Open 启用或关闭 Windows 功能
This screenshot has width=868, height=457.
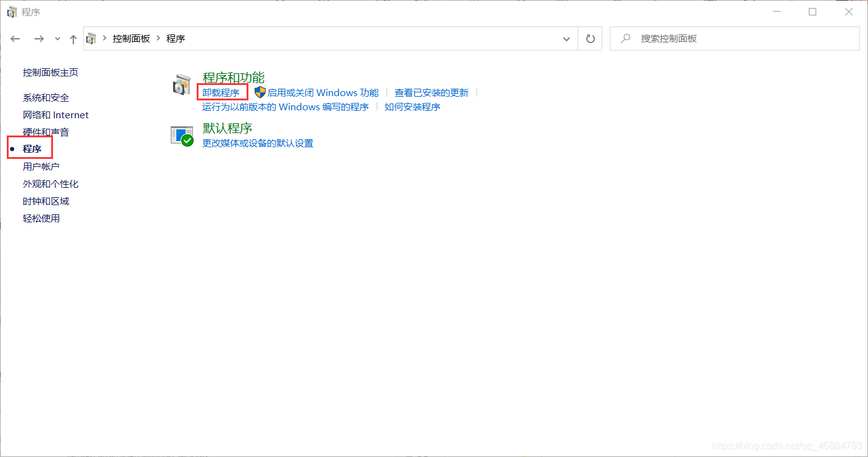tap(323, 92)
